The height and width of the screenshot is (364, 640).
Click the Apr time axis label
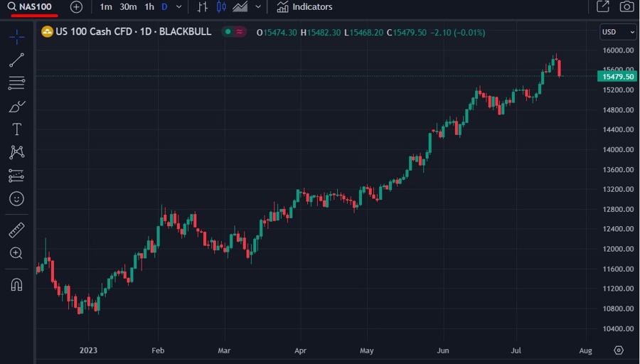(300, 350)
